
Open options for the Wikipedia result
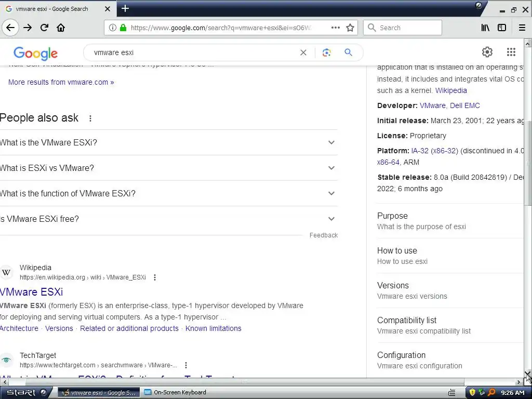coord(155,277)
